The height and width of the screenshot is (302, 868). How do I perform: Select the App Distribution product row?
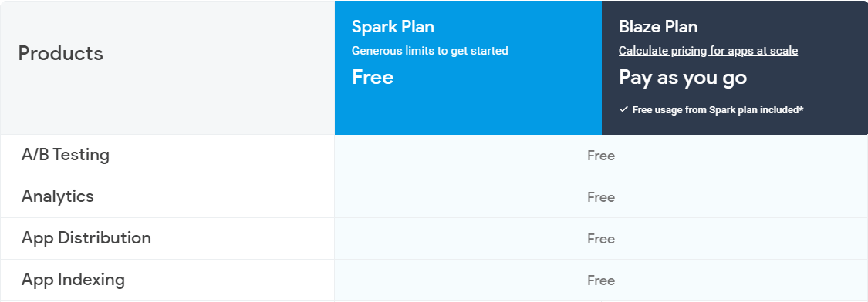point(434,238)
